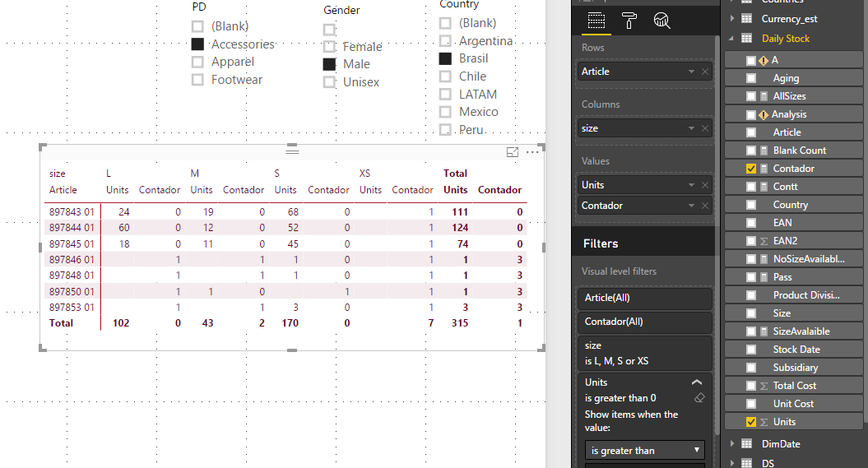Viewport: 868px width, 468px height.
Task: Sort matrix by Total Contador column header
Action: 500,190
